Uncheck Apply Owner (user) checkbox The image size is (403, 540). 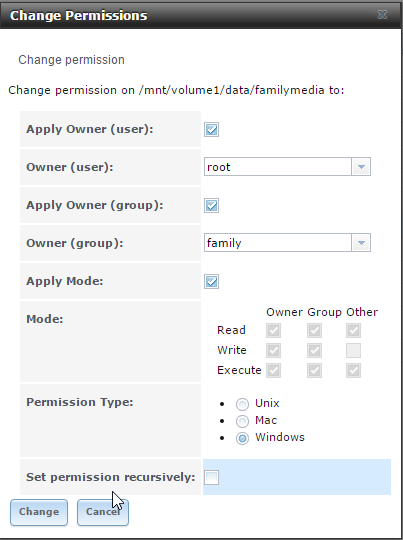(211, 129)
